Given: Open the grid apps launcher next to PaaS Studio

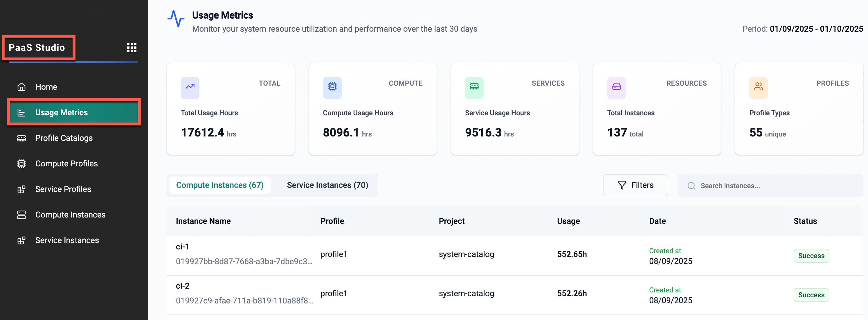Looking at the screenshot, I should coord(132,48).
